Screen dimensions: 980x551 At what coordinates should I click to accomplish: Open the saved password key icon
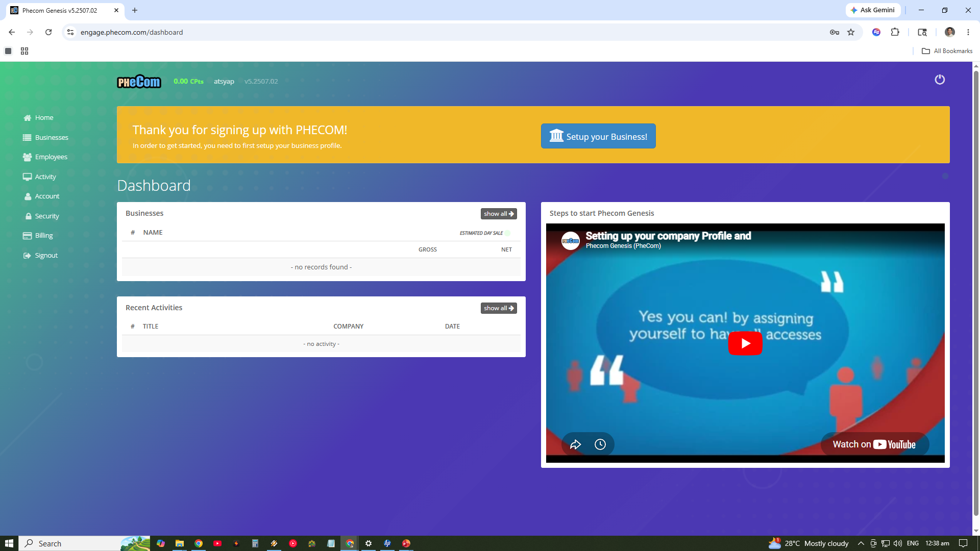click(x=835, y=32)
